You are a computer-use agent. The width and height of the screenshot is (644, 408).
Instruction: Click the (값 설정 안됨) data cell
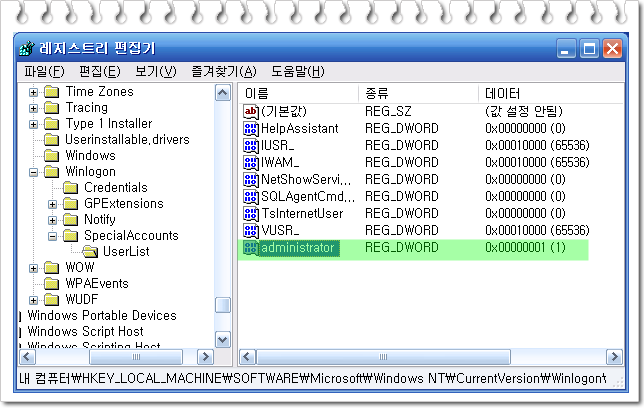click(x=524, y=111)
